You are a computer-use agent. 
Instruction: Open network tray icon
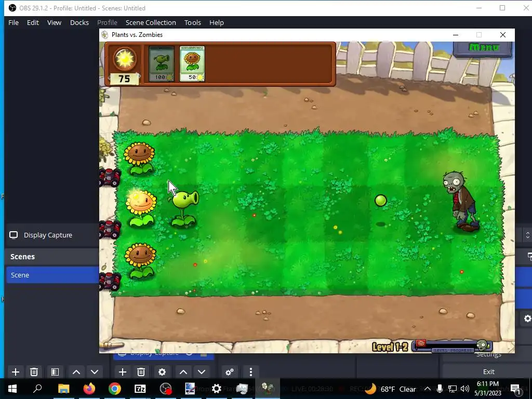[453, 389]
